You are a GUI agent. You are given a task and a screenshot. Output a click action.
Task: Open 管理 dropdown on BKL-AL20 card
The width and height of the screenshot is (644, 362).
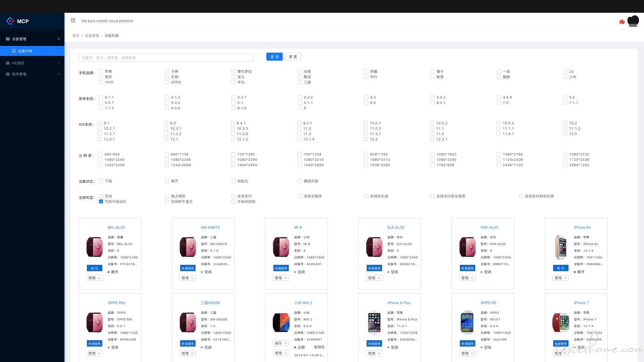[x=94, y=278]
